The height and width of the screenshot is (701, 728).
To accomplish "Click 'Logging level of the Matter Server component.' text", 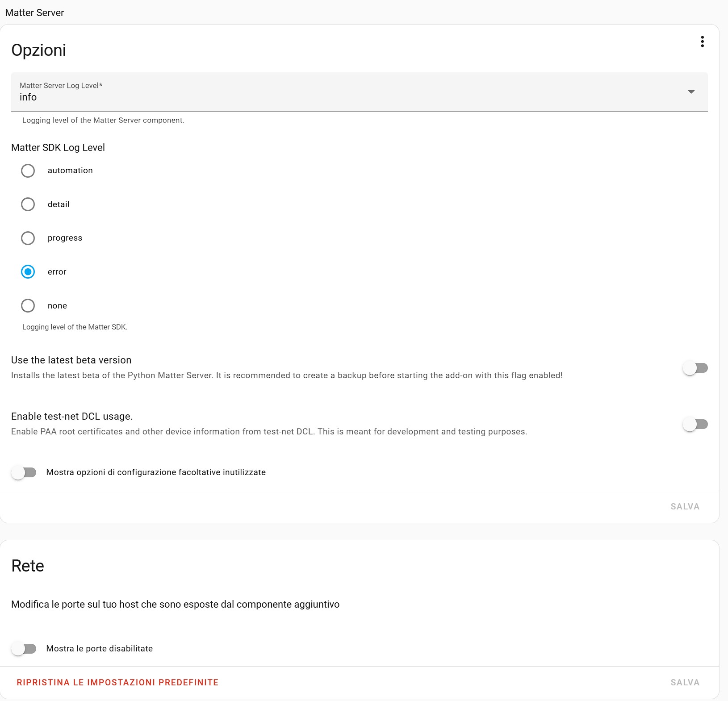I will coord(103,120).
